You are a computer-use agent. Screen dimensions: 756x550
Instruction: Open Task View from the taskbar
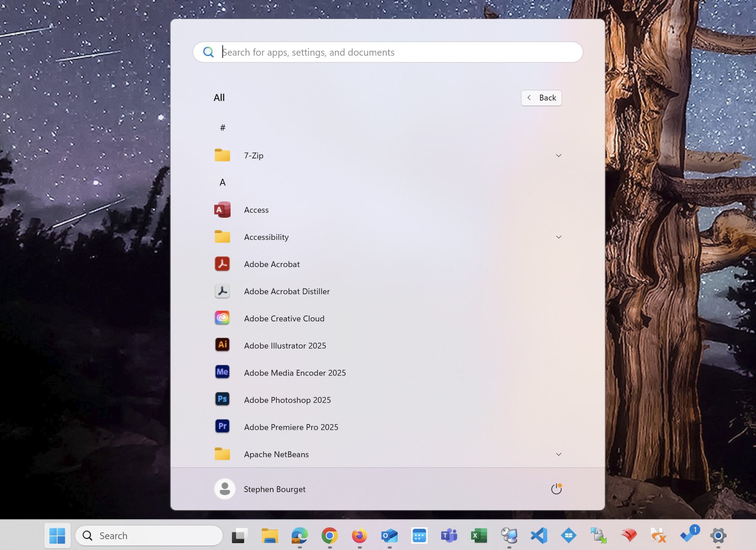tap(240, 536)
